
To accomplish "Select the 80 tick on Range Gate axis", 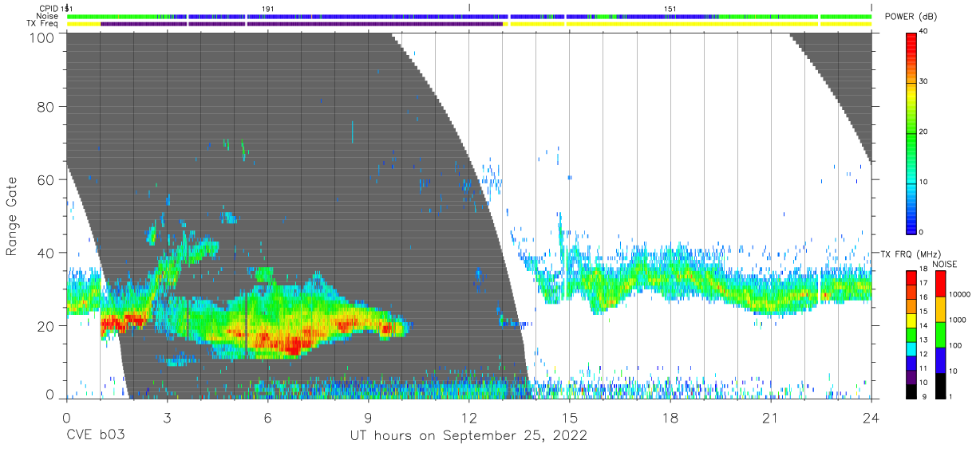I will tap(45, 107).
